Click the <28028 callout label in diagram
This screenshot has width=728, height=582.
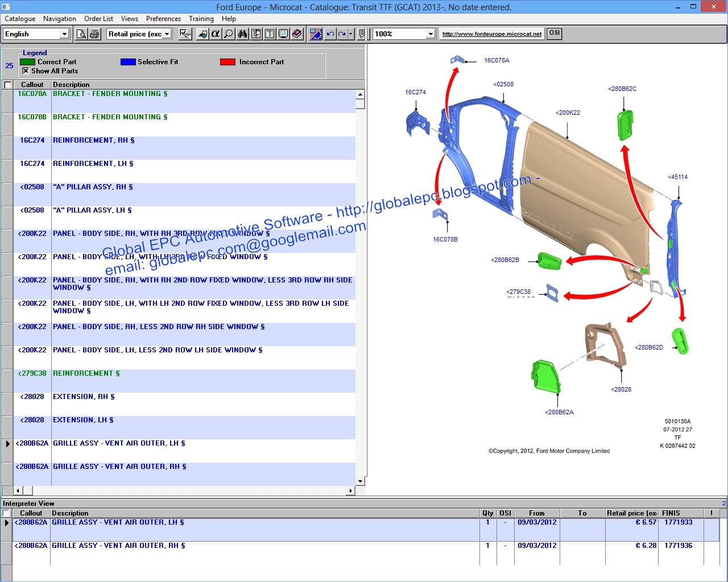(621, 389)
